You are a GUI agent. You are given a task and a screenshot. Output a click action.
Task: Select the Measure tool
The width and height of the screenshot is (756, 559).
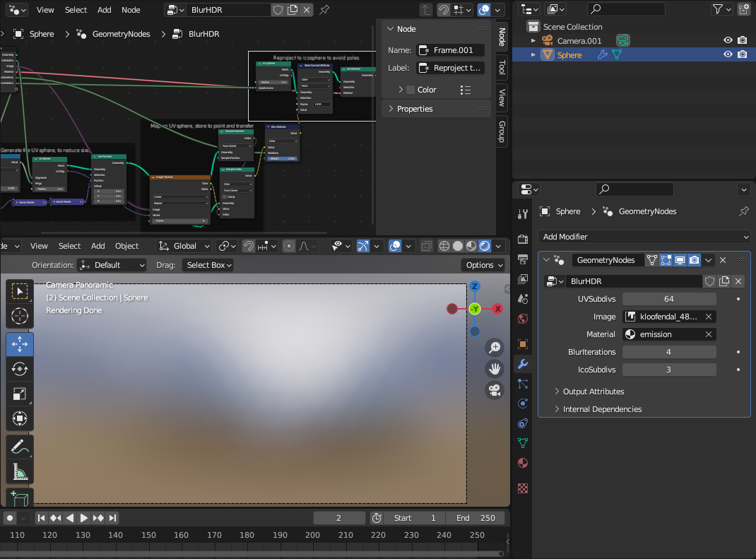tap(20, 471)
